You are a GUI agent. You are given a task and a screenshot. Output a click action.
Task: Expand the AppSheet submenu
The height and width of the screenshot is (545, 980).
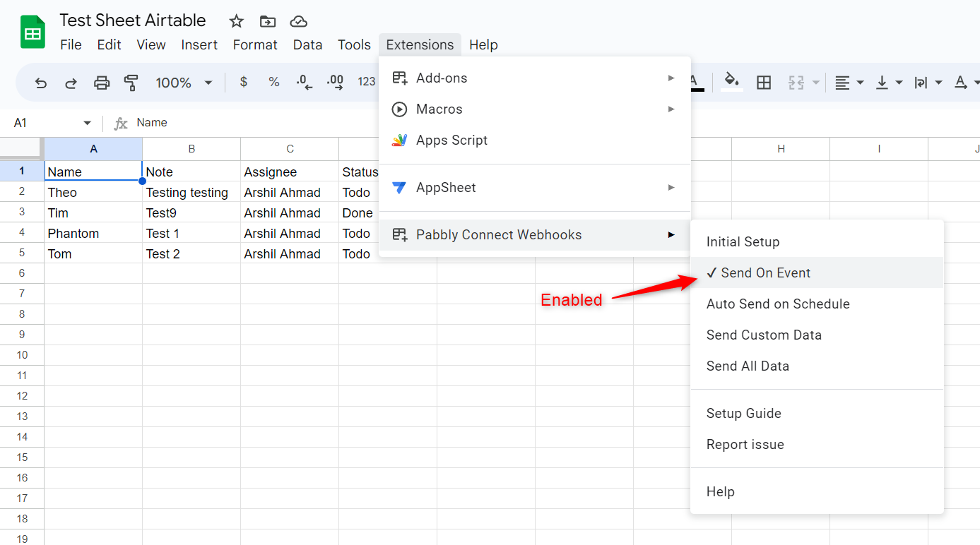[x=535, y=187]
